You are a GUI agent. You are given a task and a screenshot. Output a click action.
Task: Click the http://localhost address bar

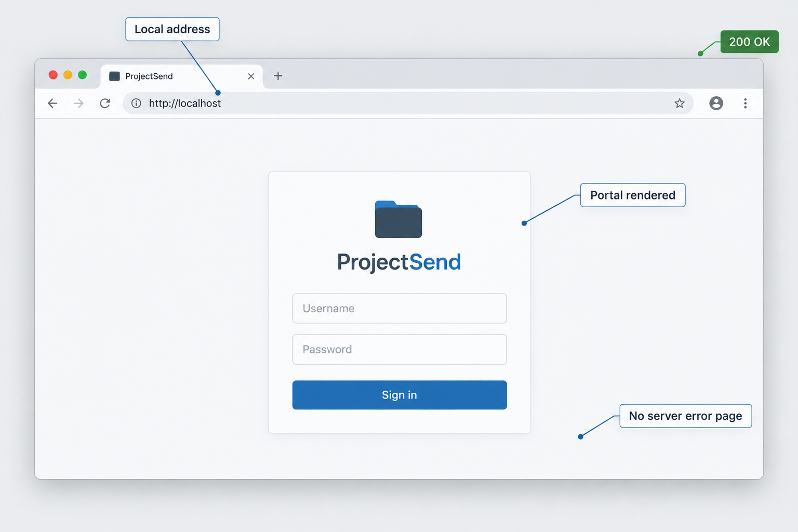click(x=408, y=103)
